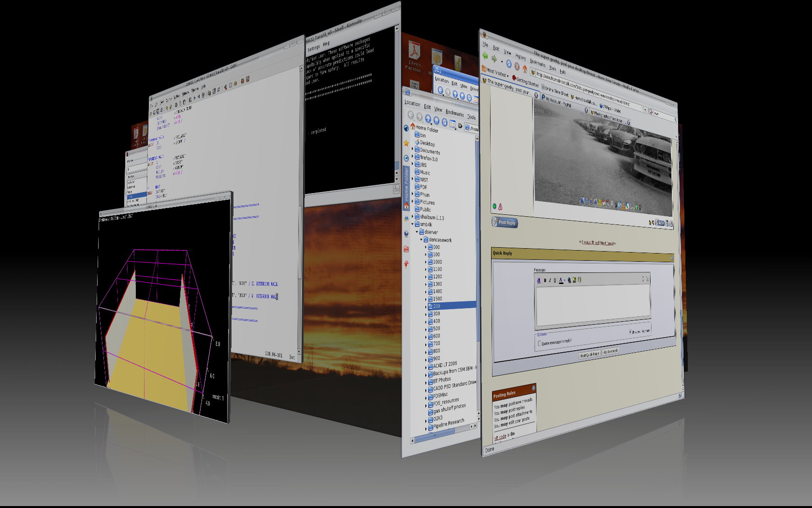Switch to 'Online Time Sheet' tab
Screen dimensions: 812x508
555,90
